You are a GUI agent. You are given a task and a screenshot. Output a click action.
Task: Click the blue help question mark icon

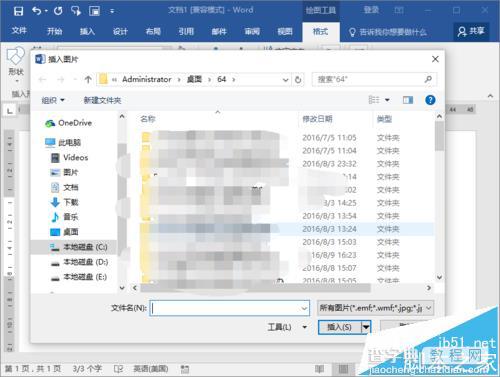click(430, 100)
